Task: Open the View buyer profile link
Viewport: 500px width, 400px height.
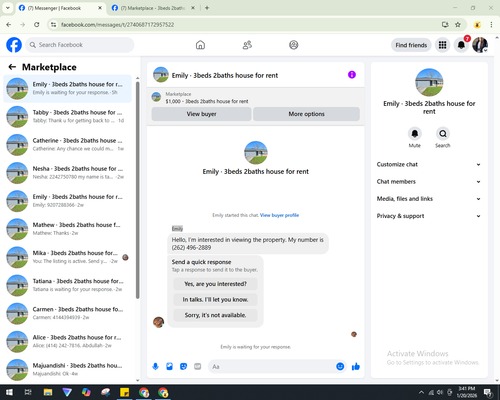Action: pyautogui.click(x=279, y=215)
